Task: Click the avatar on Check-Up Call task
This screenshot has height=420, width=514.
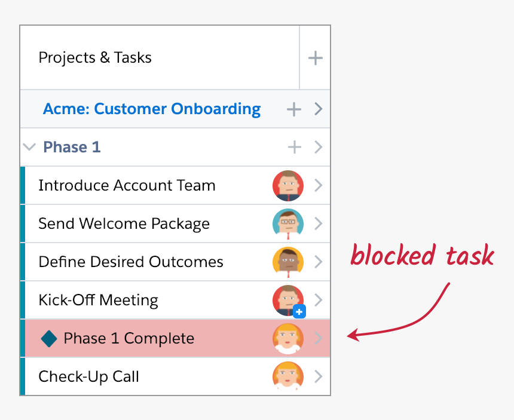Action: (x=287, y=376)
